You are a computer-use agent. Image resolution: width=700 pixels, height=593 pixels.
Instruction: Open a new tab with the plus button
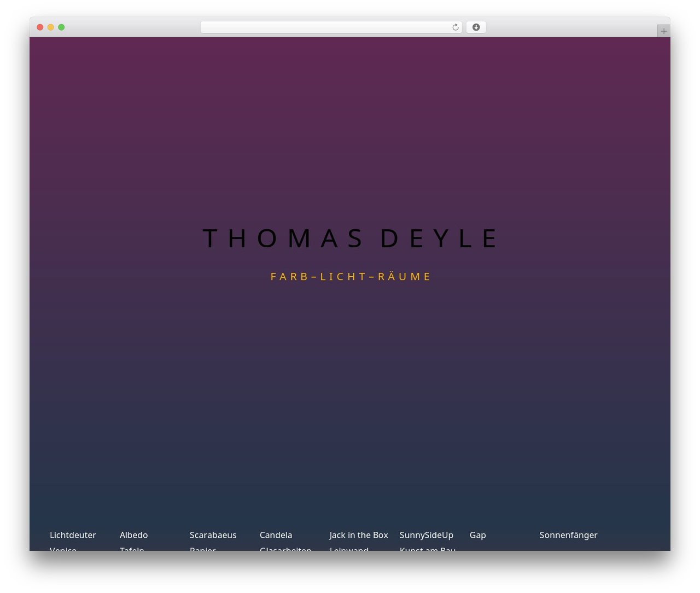click(x=663, y=31)
